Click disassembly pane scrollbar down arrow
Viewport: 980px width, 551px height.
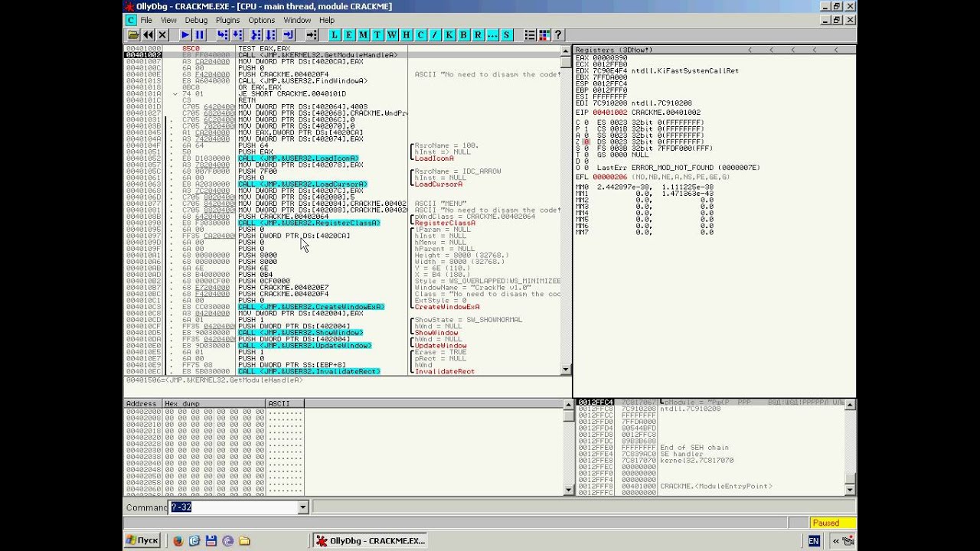click(567, 370)
